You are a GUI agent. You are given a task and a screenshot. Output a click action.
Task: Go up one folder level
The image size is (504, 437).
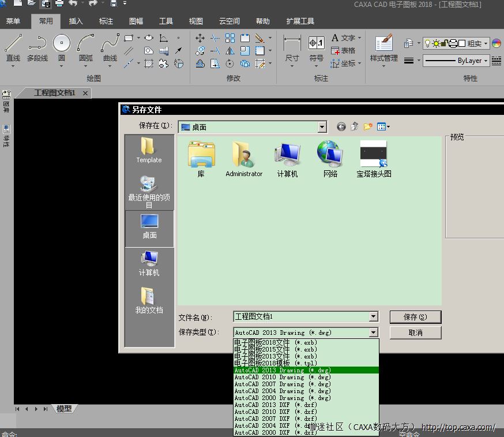click(x=355, y=127)
